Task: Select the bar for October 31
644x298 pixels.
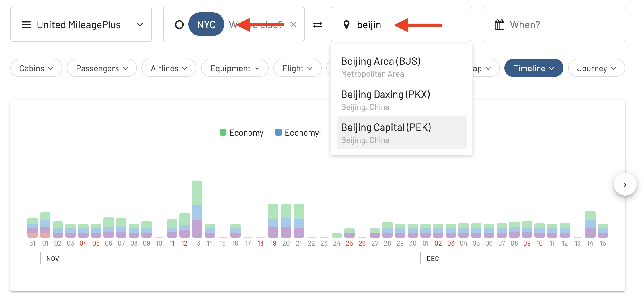Action: pyautogui.click(x=32, y=228)
